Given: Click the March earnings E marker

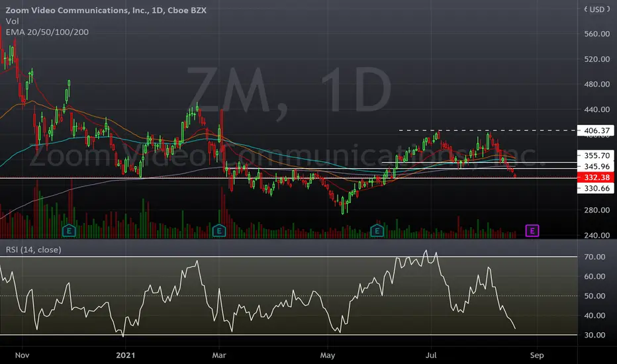Looking at the screenshot, I should (219, 230).
